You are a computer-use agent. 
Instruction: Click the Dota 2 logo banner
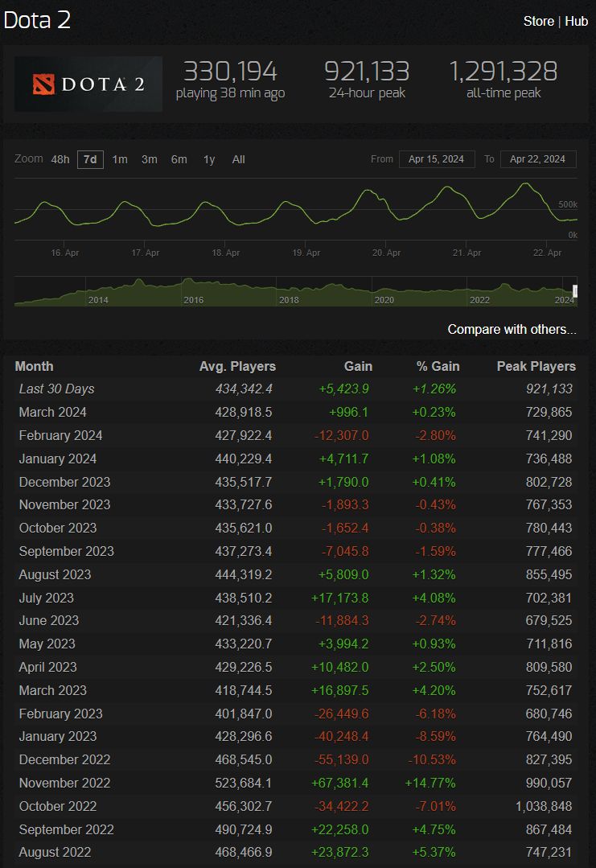[x=88, y=84]
